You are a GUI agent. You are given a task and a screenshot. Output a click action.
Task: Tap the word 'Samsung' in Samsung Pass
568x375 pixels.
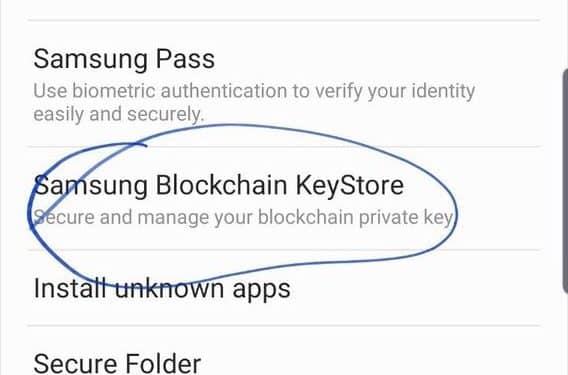pyautogui.click(x=90, y=60)
